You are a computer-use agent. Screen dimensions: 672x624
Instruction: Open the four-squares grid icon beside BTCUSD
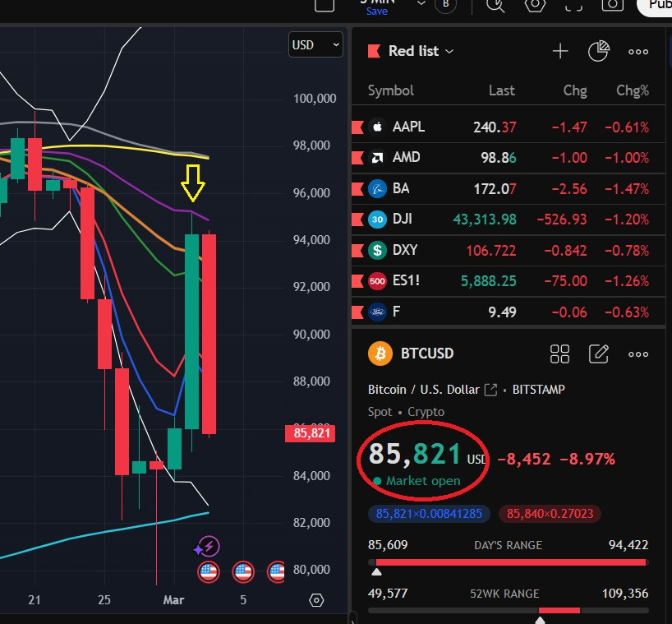[x=559, y=354]
